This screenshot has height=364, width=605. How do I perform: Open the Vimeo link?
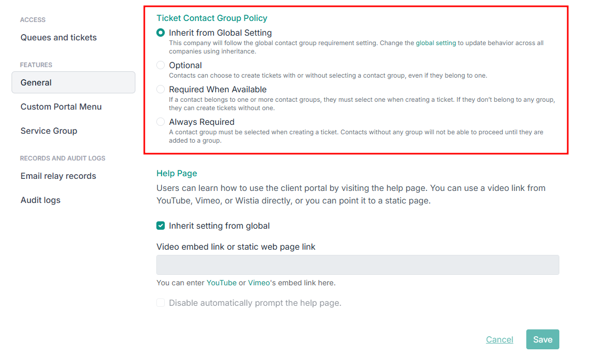tap(259, 283)
